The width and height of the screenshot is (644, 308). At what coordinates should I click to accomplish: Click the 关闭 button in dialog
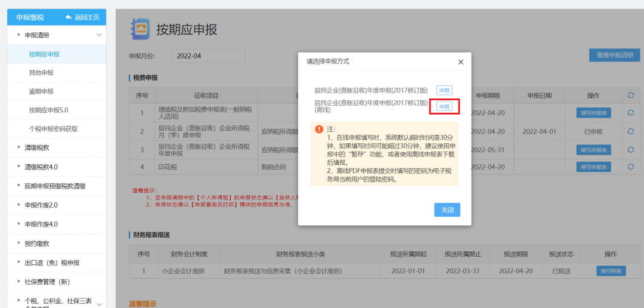[x=447, y=210]
